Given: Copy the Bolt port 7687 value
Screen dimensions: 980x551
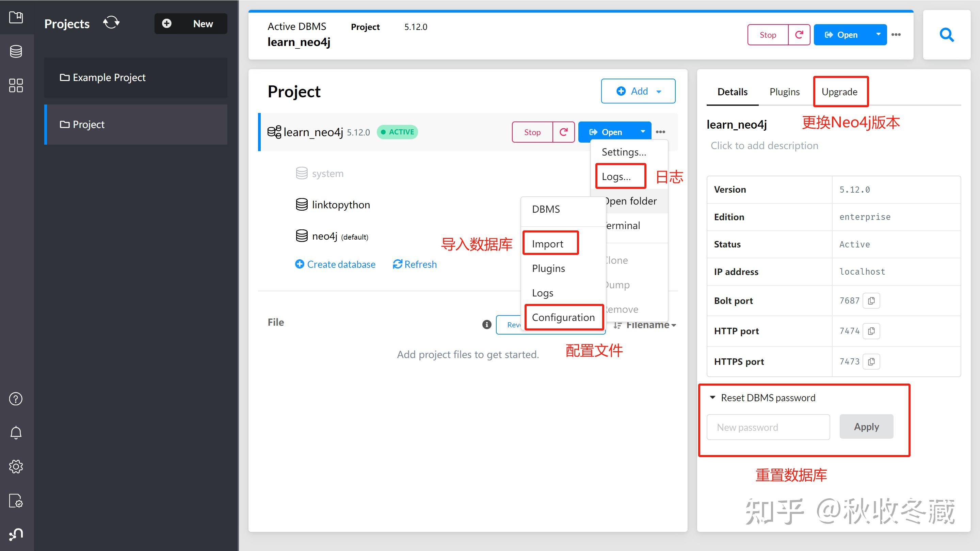Looking at the screenshot, I should [872, 301].
